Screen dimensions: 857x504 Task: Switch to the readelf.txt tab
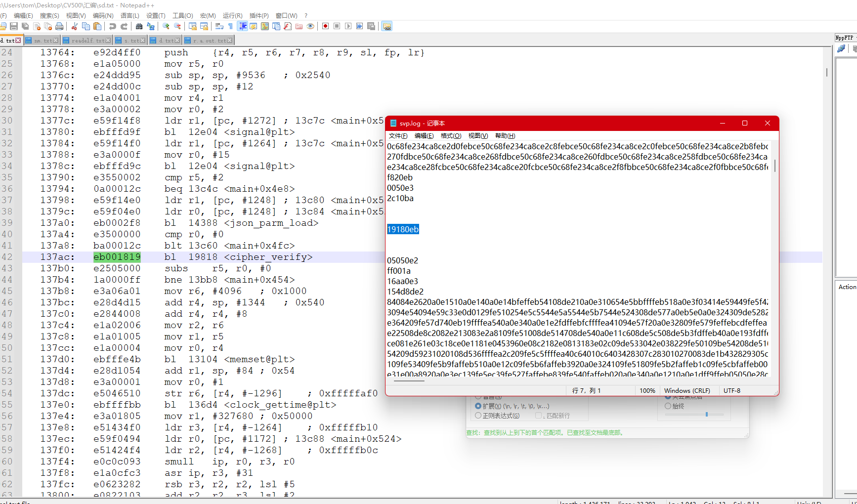(x=87, y=41)
